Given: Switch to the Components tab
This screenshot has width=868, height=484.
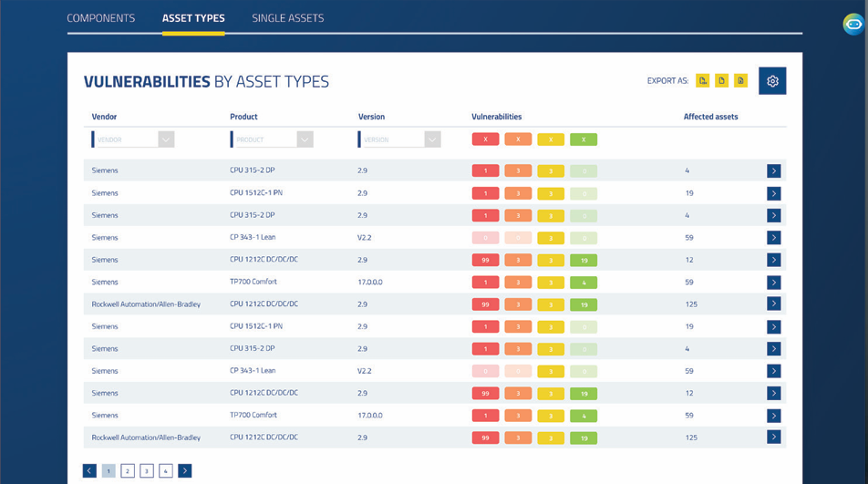Looking at the screenshot, I should click(100, 18).
